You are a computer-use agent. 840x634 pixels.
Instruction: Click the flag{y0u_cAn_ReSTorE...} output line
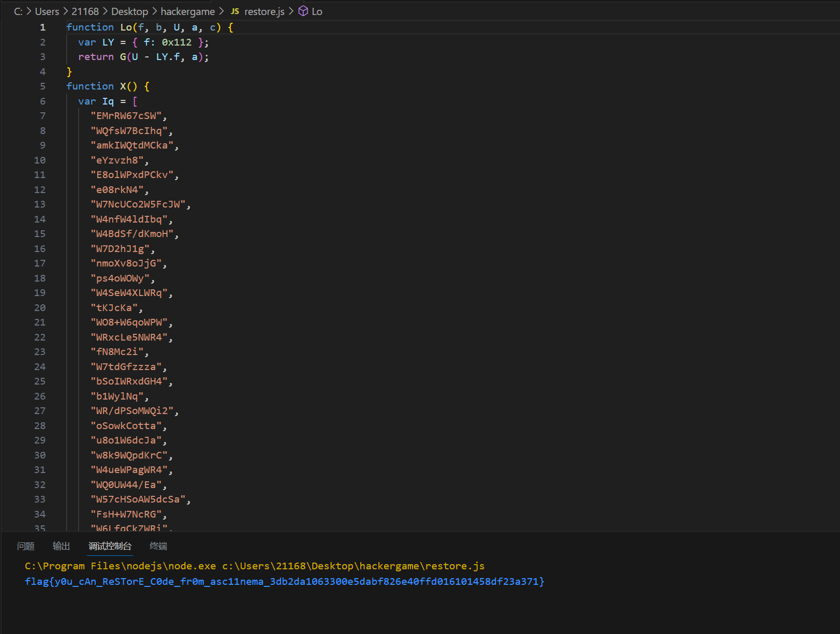click(285, 582)
